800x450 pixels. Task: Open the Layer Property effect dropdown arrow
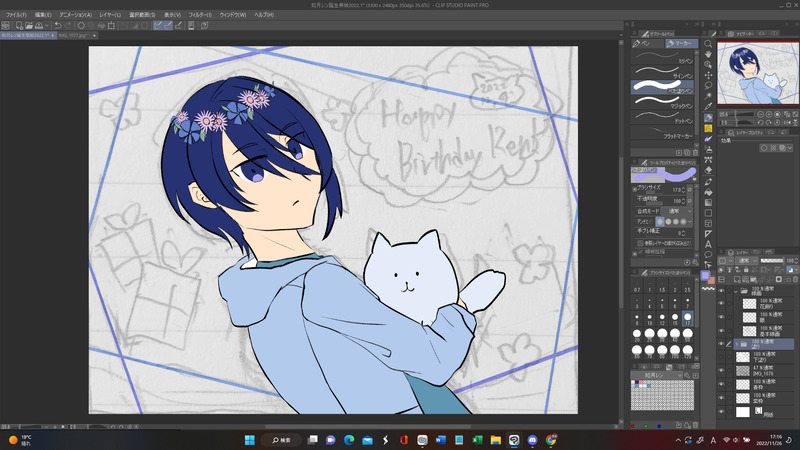792,148
